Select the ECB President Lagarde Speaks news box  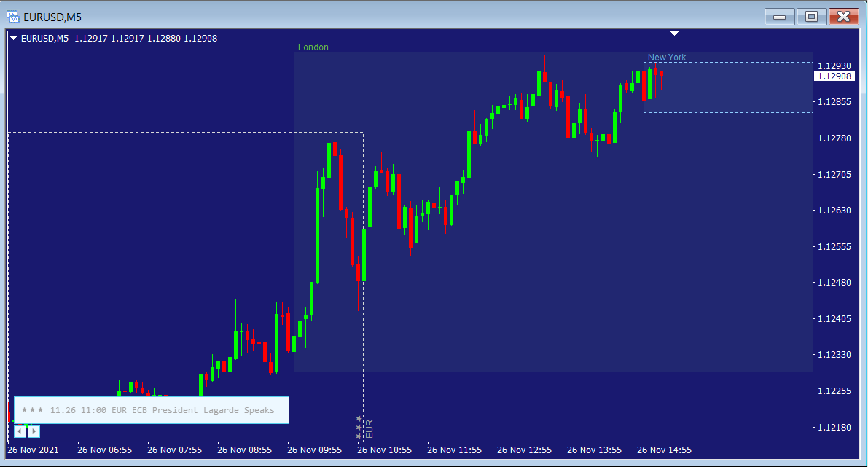click(x=152, y=410)
